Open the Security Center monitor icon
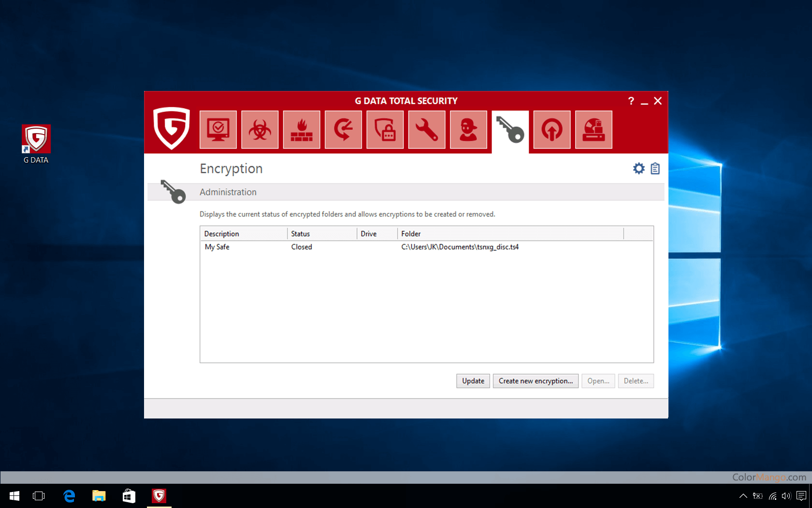The width and height of the screenshot is (812, 508). (218, 130)
